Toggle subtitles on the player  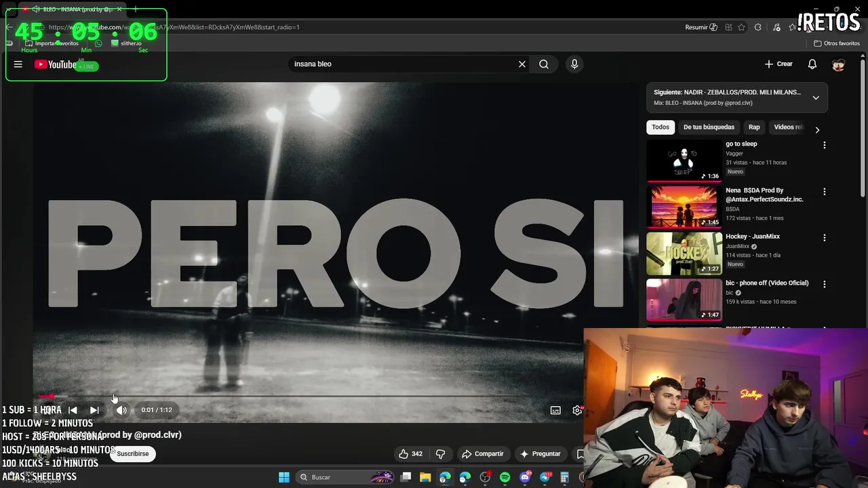pos(555,410)
